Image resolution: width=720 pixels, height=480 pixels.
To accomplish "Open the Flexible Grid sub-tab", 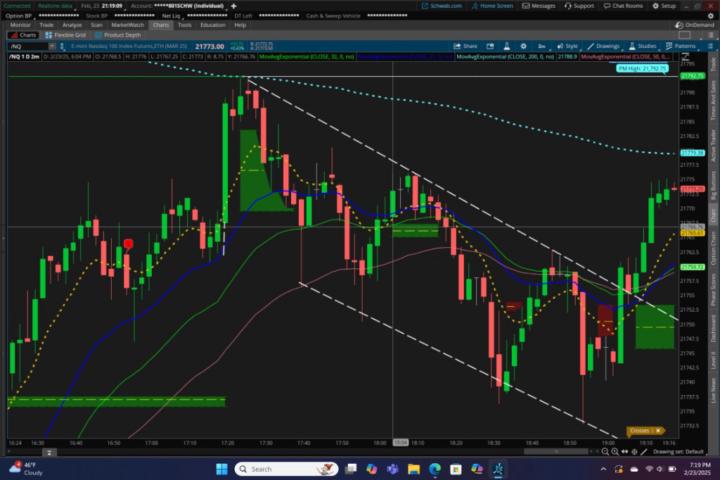I will tap(66, 35).
